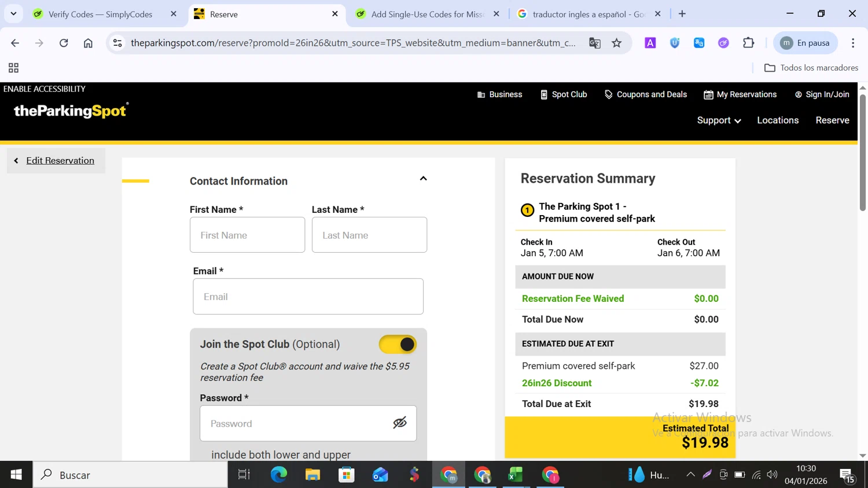Reload the current page
868x488 pixels.
coord(64,43)
